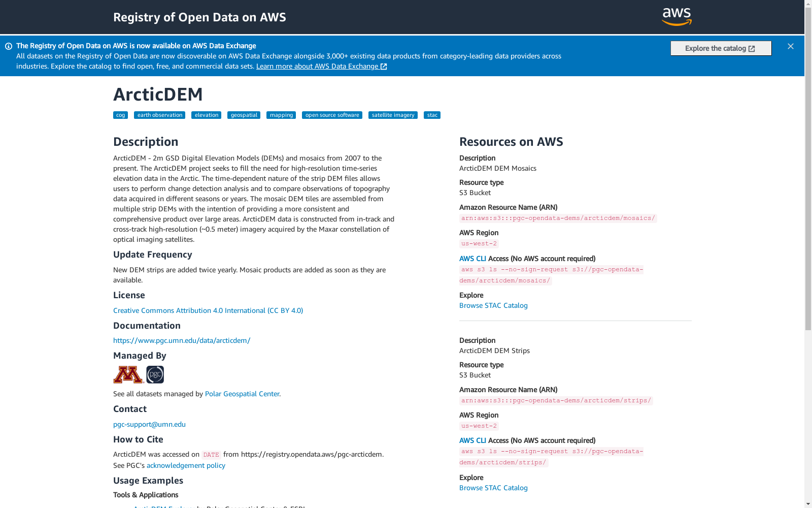Open AWS CLI link for the Mosaics resource
This screenshot has height=508, width=812.
[472, 259]
